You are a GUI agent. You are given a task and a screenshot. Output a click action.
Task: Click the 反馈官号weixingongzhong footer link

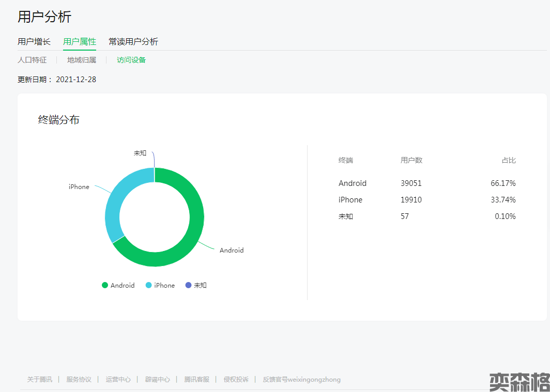[x=301, y=380]
